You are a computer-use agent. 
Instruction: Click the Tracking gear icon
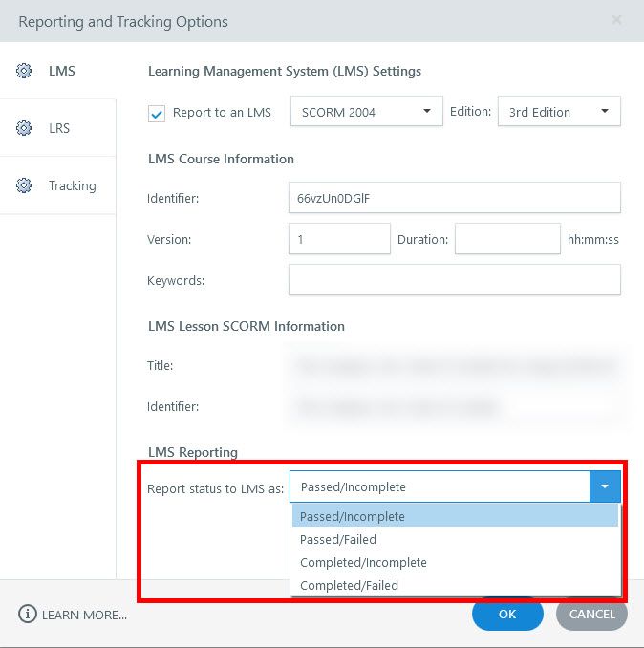tap(24, 185)
